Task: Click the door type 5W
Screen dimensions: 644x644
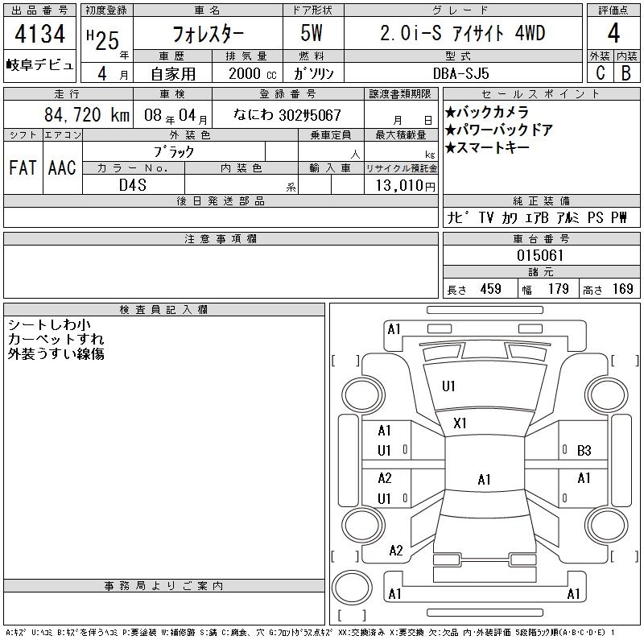Action: [312, 33]
